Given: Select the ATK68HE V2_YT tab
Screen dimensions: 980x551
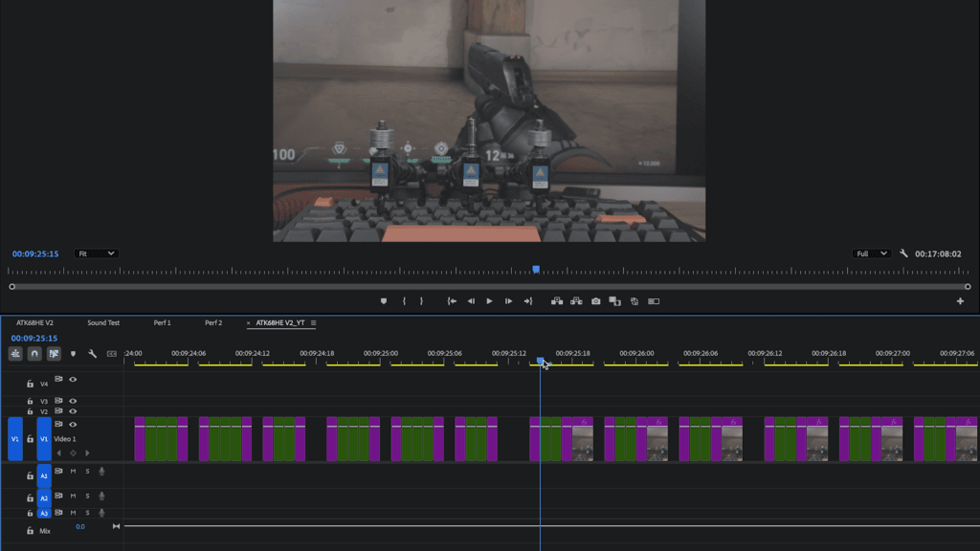Looking at the screenshot, I should click(x=280, y=323).
